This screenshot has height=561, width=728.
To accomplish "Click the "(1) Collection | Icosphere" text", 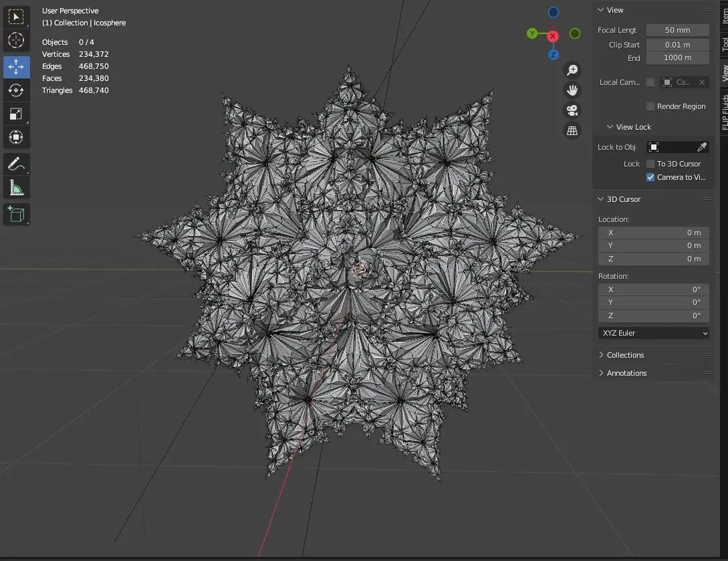I will click(x=84, y=23).
